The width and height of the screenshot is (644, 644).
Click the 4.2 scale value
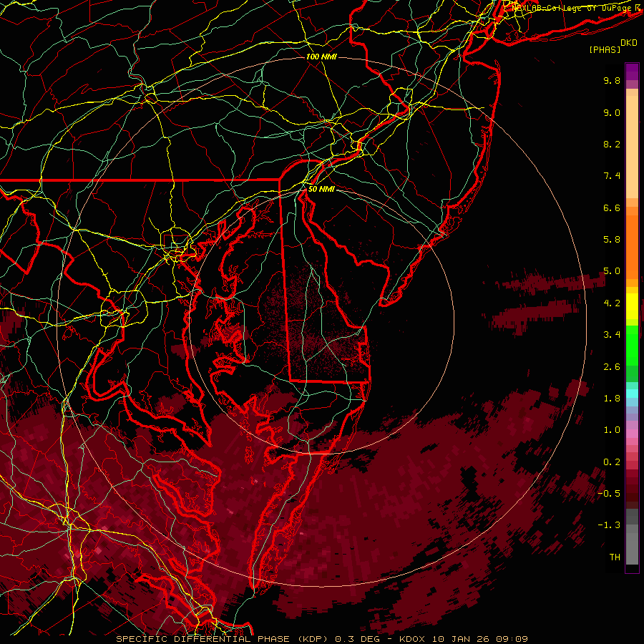tap(612, 303)
